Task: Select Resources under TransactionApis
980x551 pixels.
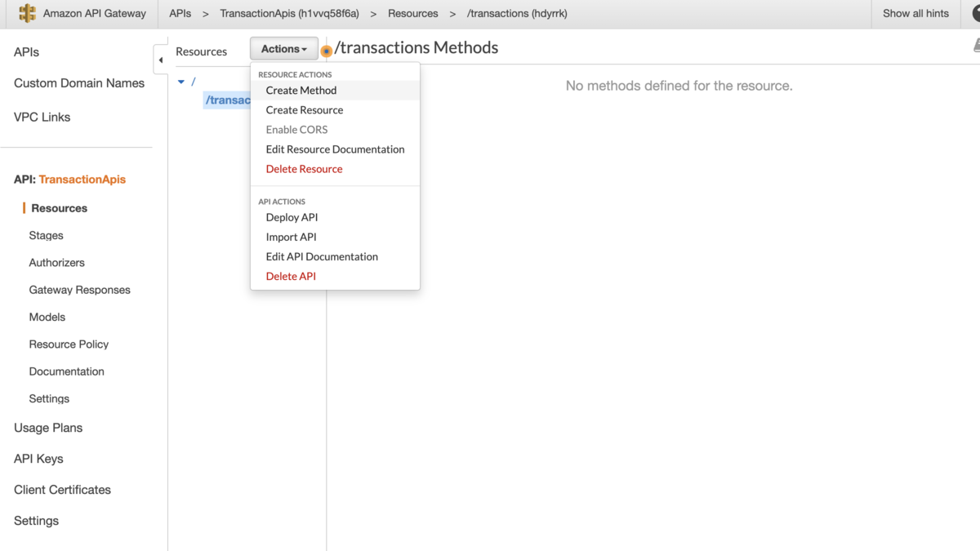Action: [x=59, y=208]
